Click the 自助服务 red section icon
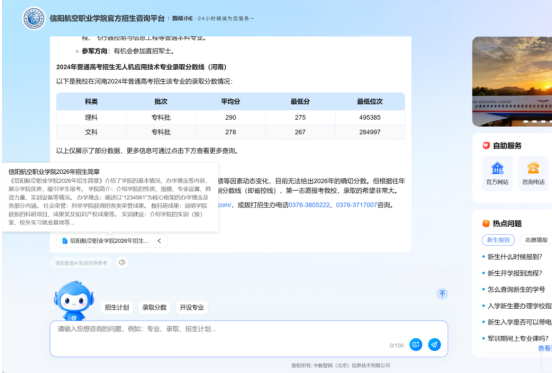 click(x=486, y=146)
